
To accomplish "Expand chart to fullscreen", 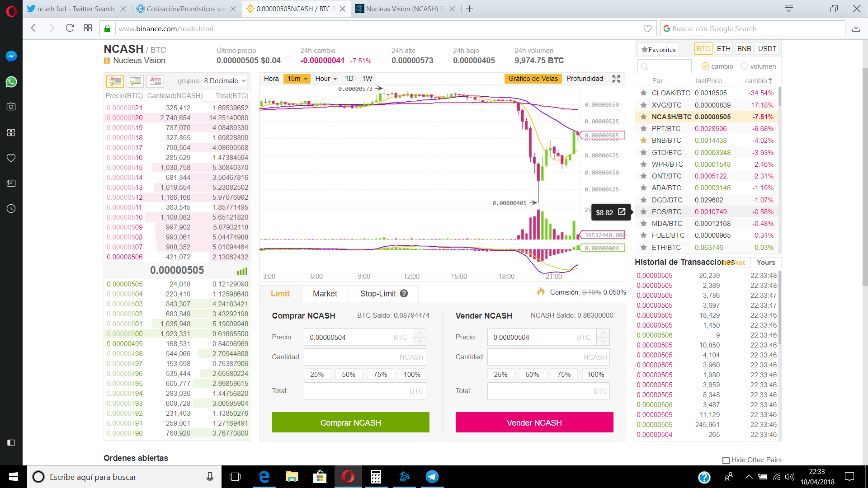I will 616,79.
